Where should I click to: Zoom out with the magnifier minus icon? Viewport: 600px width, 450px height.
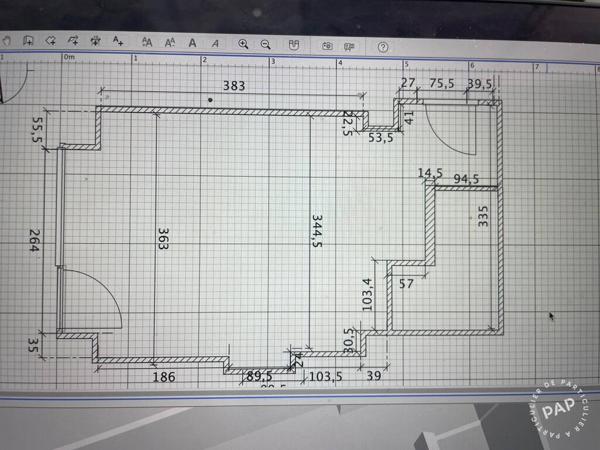266,44
